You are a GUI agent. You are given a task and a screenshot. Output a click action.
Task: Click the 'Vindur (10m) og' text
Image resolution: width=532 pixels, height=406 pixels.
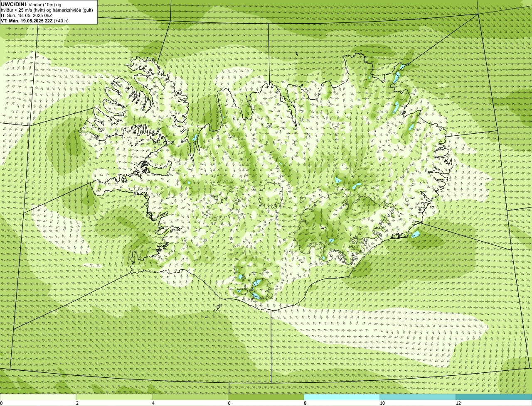click(45, 4)
